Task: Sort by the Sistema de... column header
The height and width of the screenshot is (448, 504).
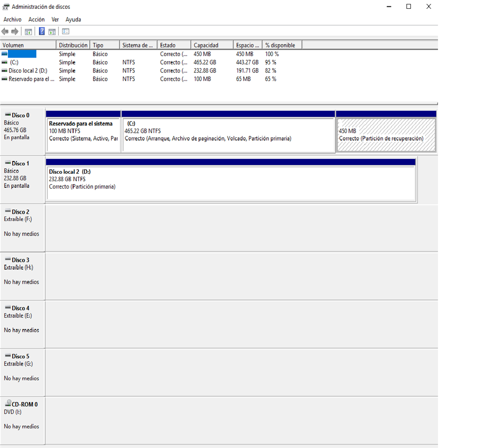Action: click(x=138, y=45)
